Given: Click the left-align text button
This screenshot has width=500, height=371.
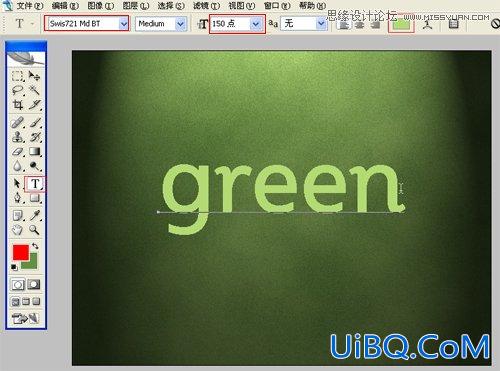Looking at the screenshot, I should coord(343,25).
